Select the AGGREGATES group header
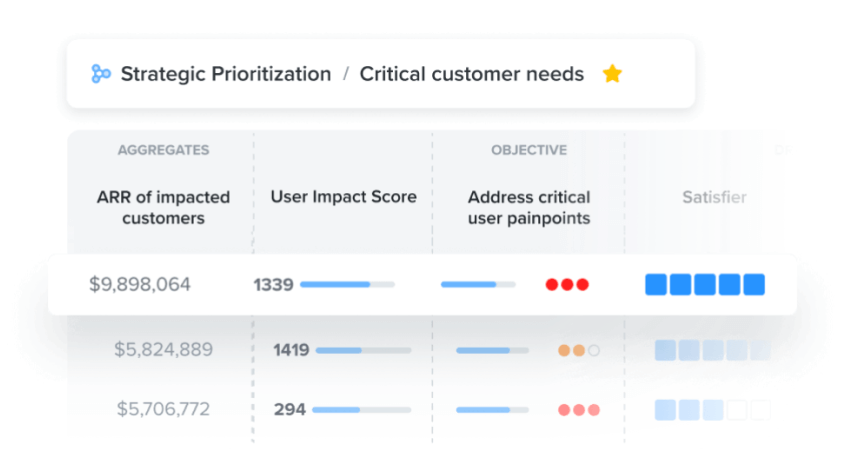The width and height of the screenshot is (844, 468). [164, 150]
